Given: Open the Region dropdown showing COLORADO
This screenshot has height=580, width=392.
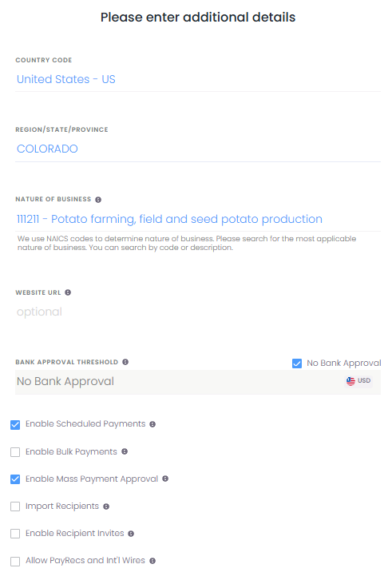Looking at the screenshot, I should 198,149.
